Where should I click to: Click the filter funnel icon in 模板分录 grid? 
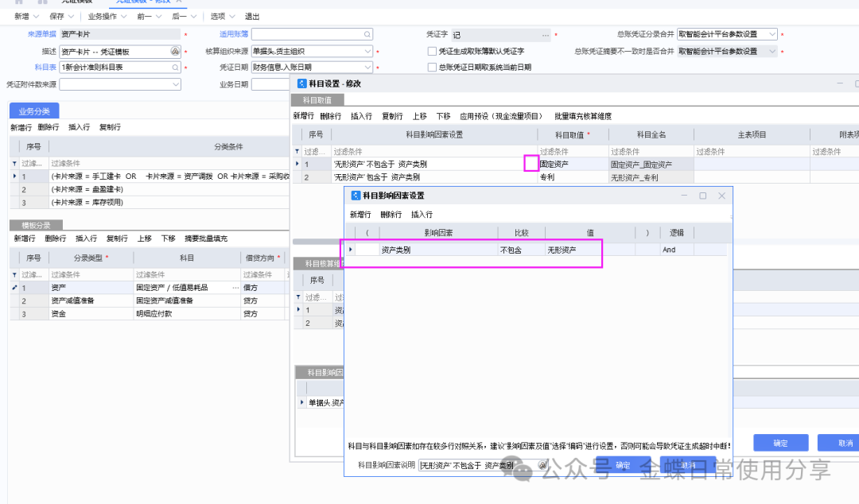pyautogui.click(x=14, y=273)
